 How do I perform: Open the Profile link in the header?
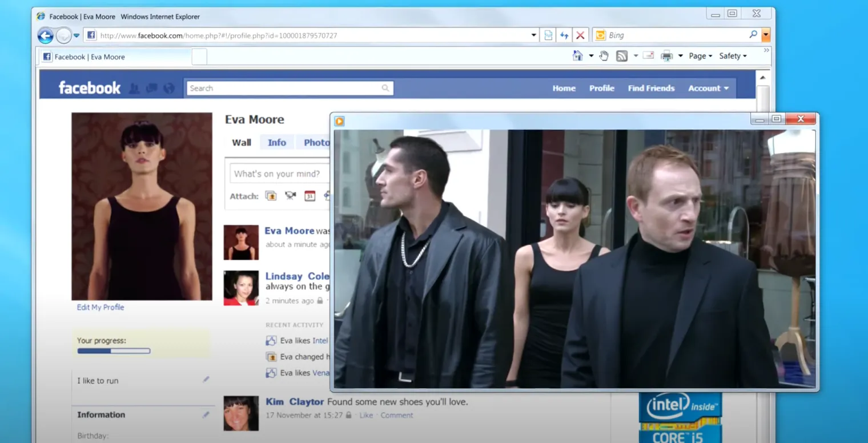(602, 88)
